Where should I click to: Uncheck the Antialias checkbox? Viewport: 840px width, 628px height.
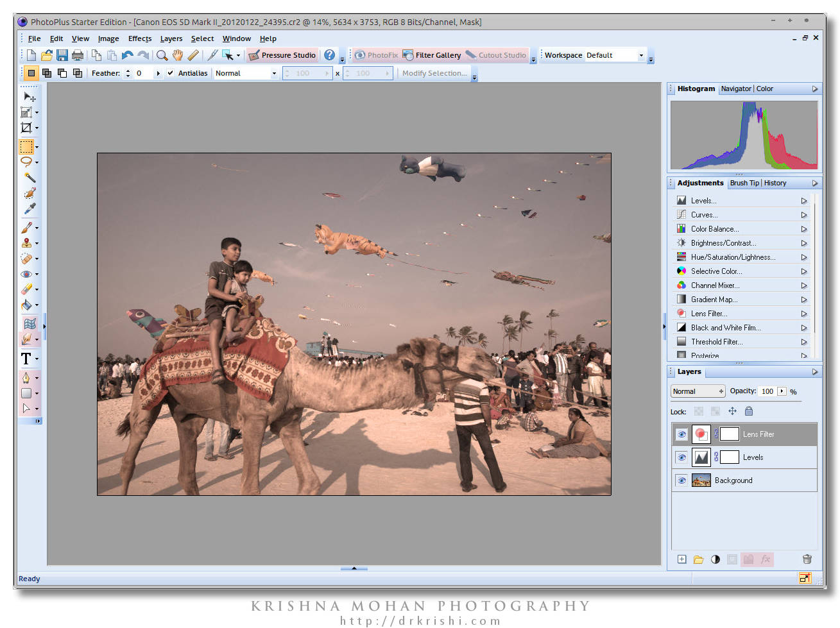pos(170,73)
